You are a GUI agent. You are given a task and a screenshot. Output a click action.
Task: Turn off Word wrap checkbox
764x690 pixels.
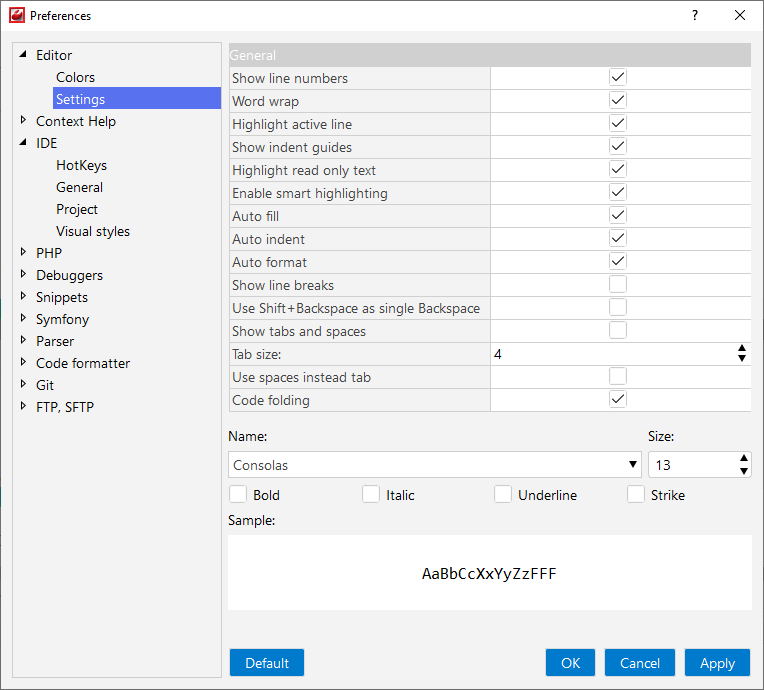tap(618, 100)
